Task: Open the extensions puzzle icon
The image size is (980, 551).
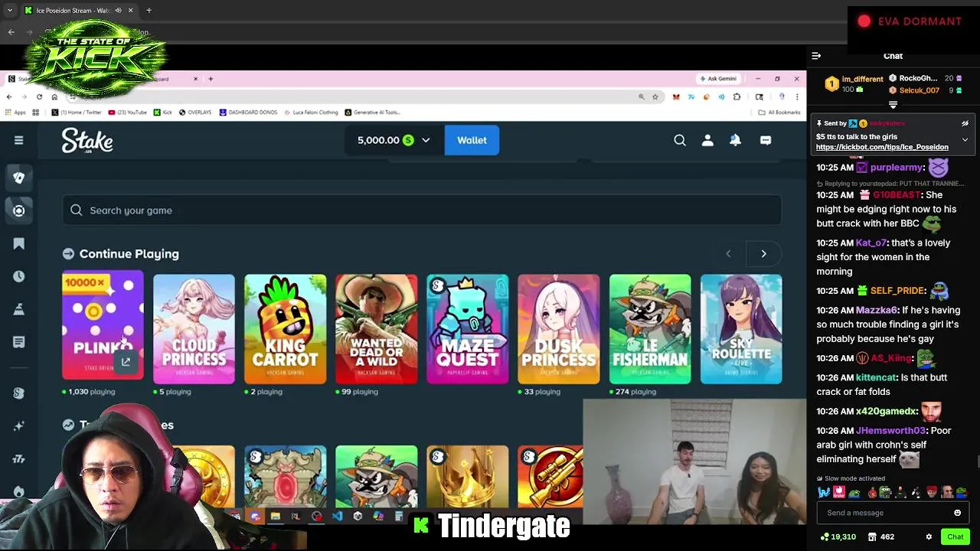Action: (737, 97)
